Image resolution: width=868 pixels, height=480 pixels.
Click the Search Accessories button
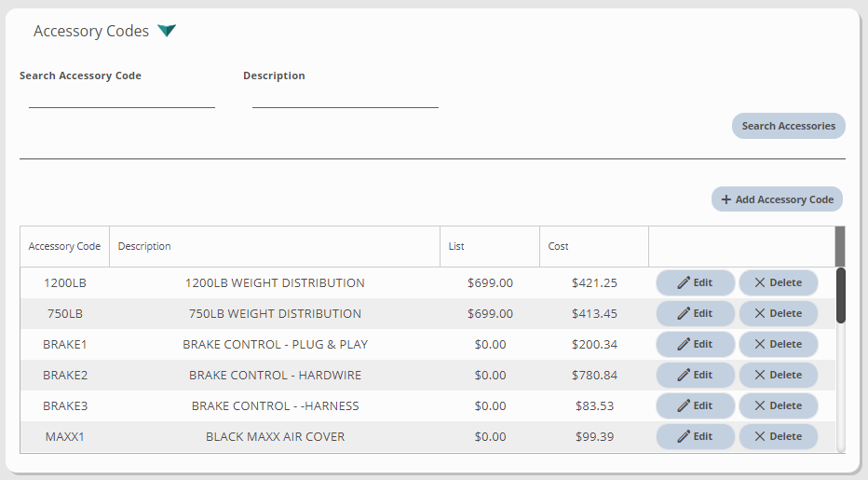click(x=788, y=126)
